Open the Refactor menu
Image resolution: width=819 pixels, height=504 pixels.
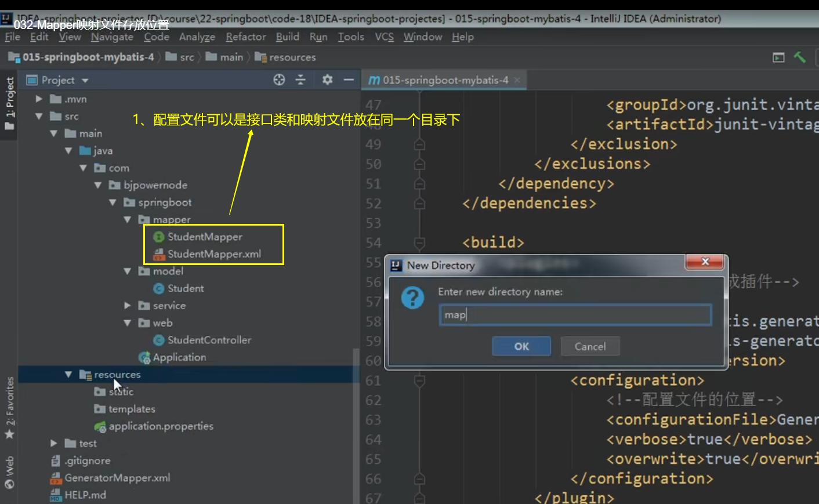pos(246,37)
